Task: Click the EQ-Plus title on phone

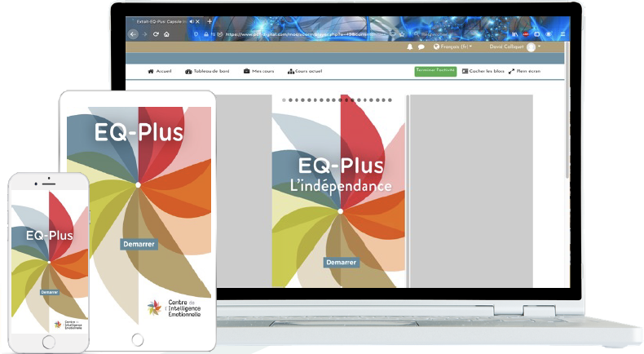Action: click(49, 236)
